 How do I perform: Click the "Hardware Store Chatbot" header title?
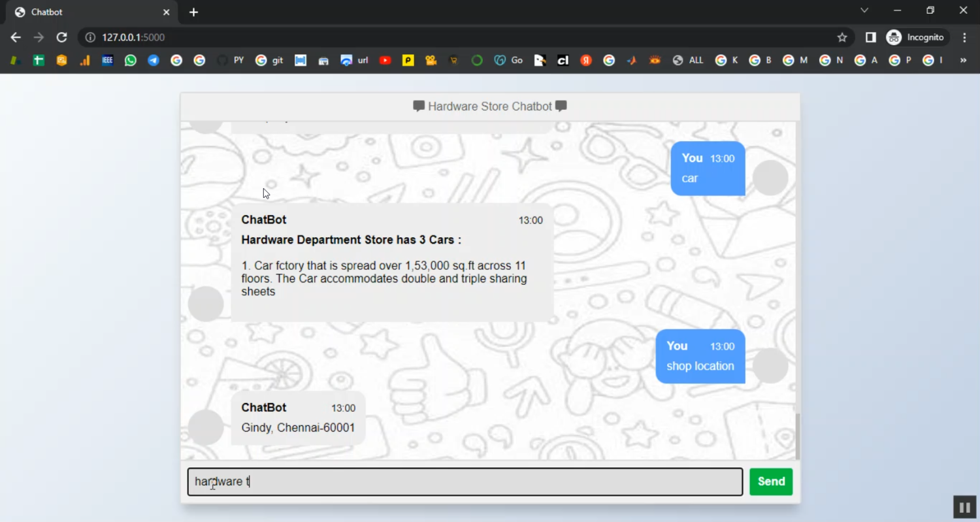coord(490,106)
